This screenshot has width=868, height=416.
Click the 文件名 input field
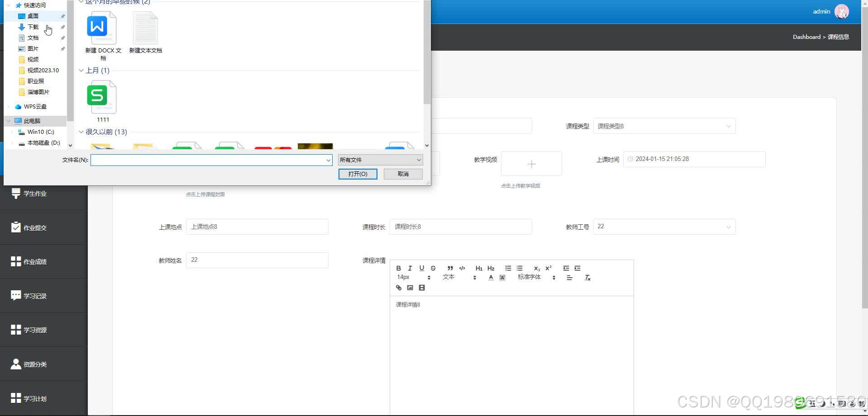(208, 160)
